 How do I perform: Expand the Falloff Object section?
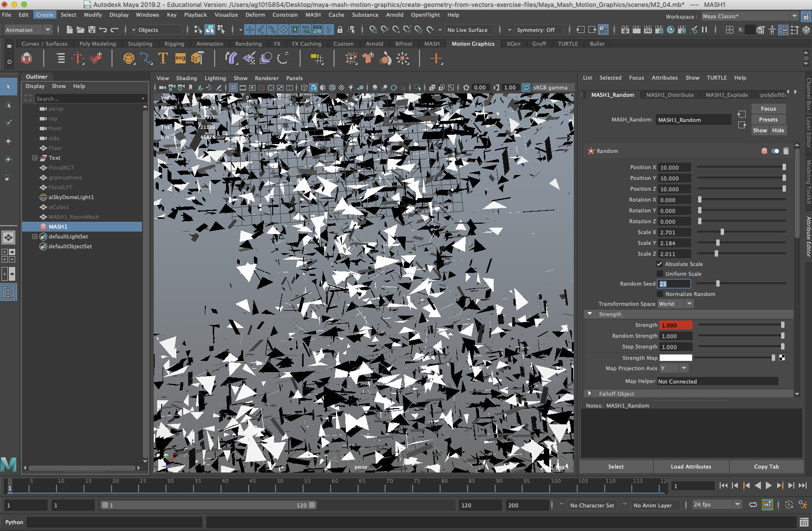pos(590,394)
